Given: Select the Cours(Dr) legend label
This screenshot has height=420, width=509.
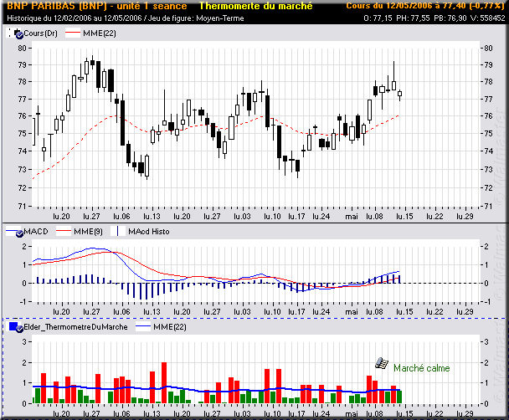Looking at the screenshot, I should 40,33.
